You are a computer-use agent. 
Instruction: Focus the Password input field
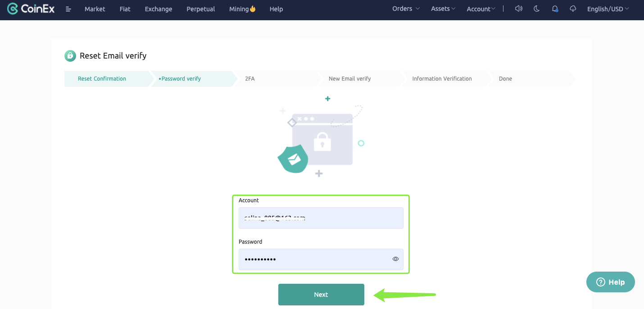pos(315,259)
